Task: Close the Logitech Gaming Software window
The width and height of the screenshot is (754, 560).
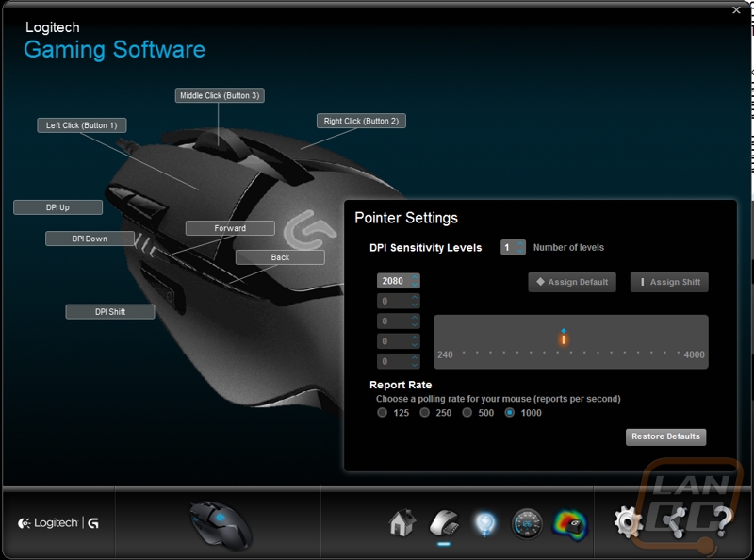Action: click(736, 10)
